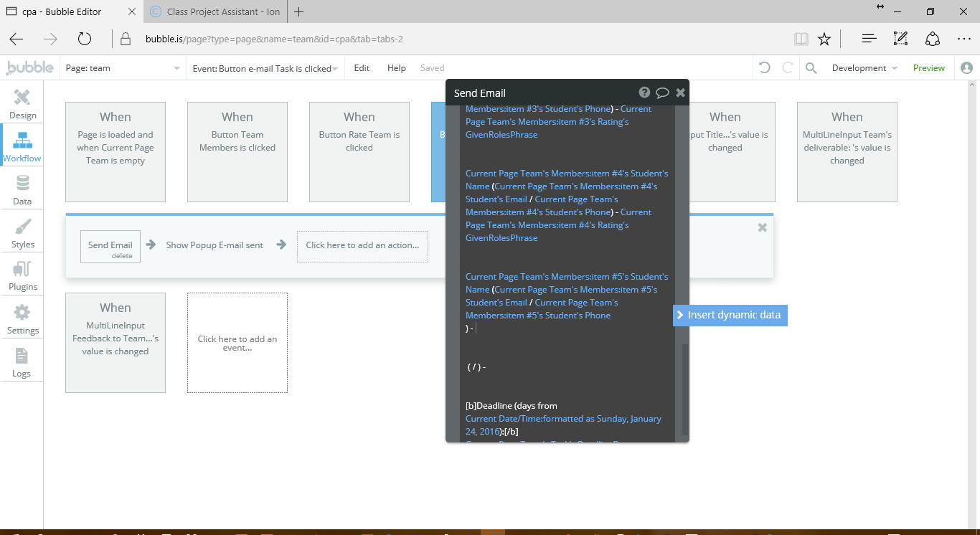Open help question mark in Send Email panel
The width and height of the screenshot is (980, 535).
tap(644, 93)
